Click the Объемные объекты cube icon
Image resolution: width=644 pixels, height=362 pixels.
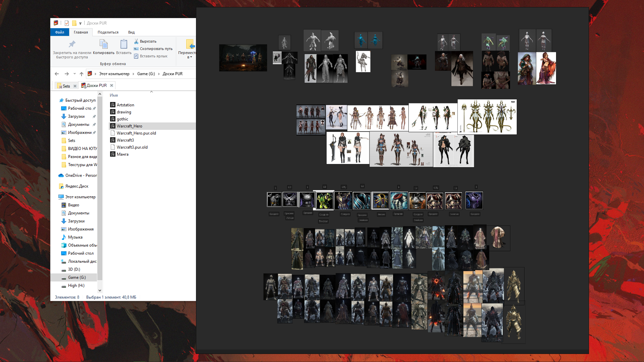click(x=64, y=245)
